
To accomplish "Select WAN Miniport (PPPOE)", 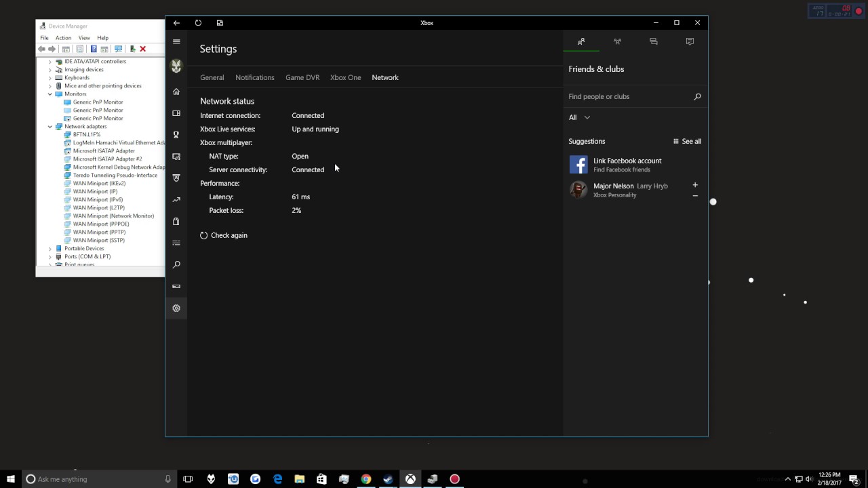I will point(101,224).
